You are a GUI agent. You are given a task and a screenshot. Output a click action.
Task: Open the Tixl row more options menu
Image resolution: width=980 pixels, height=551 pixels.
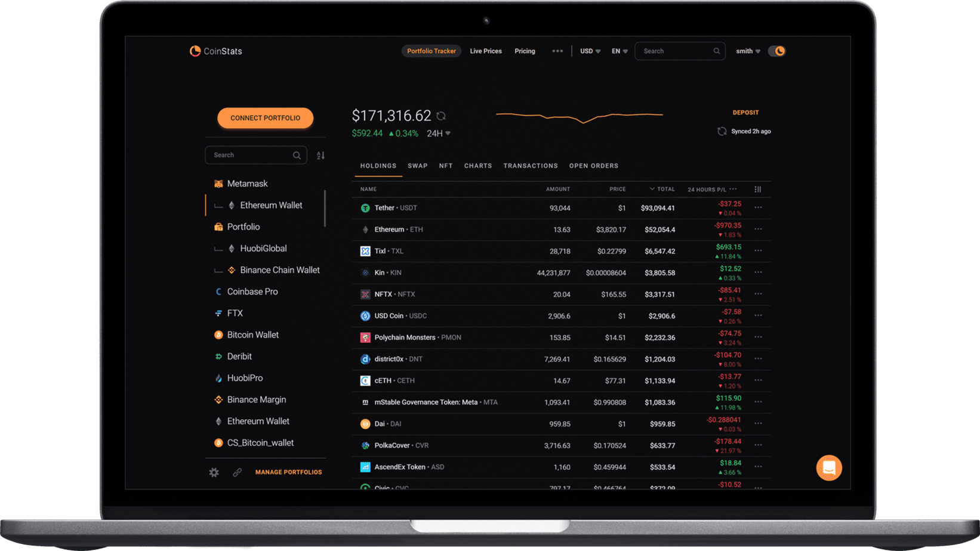[x=758, y=250]
